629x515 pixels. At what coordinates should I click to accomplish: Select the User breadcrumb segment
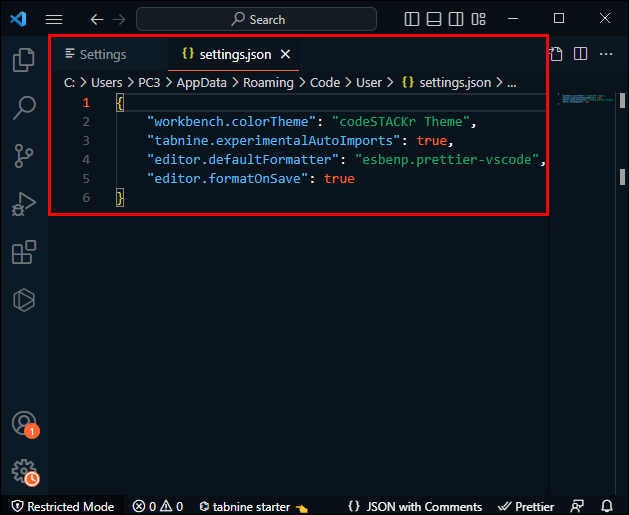tap(369, 83)
